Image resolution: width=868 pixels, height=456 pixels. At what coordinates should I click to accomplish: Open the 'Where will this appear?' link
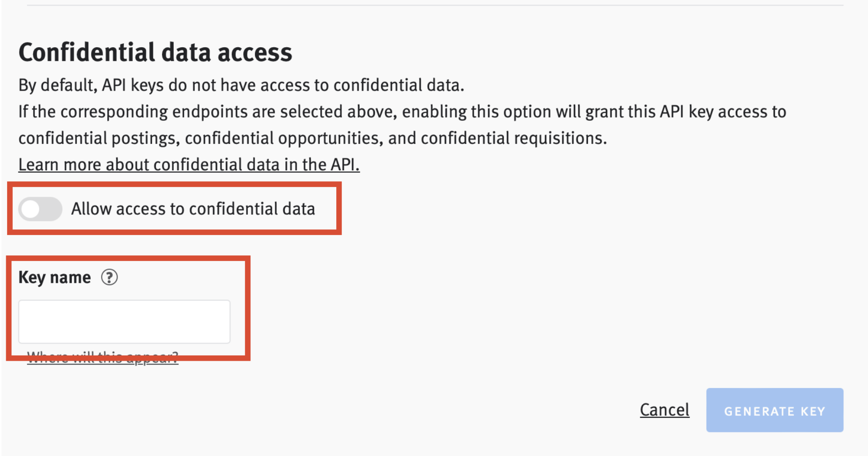[102, 357]
